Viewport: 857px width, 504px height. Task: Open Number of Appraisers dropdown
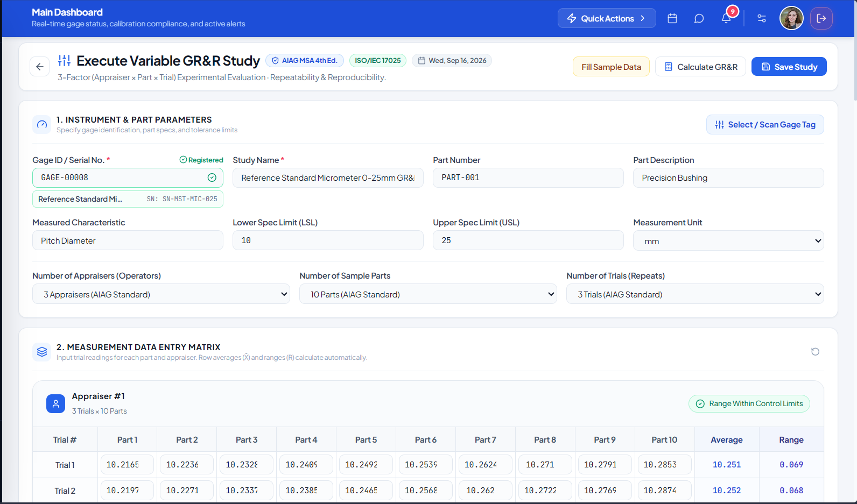click(161, 294)
